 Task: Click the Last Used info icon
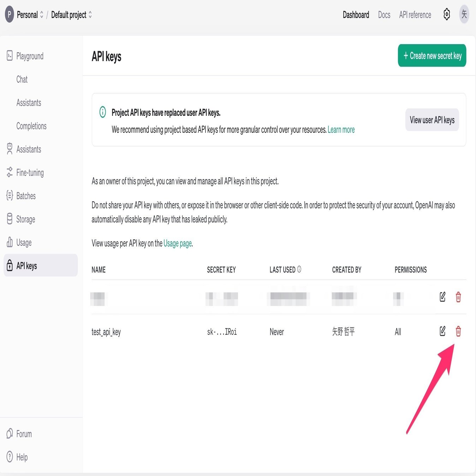click(x=299, y=269)
